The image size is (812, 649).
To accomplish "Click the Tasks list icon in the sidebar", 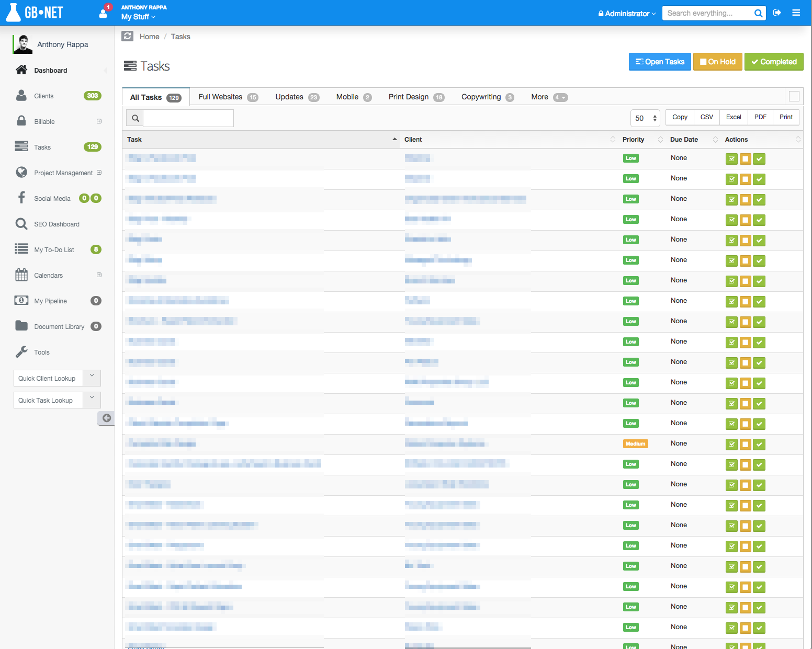I will tap(21, 146).
